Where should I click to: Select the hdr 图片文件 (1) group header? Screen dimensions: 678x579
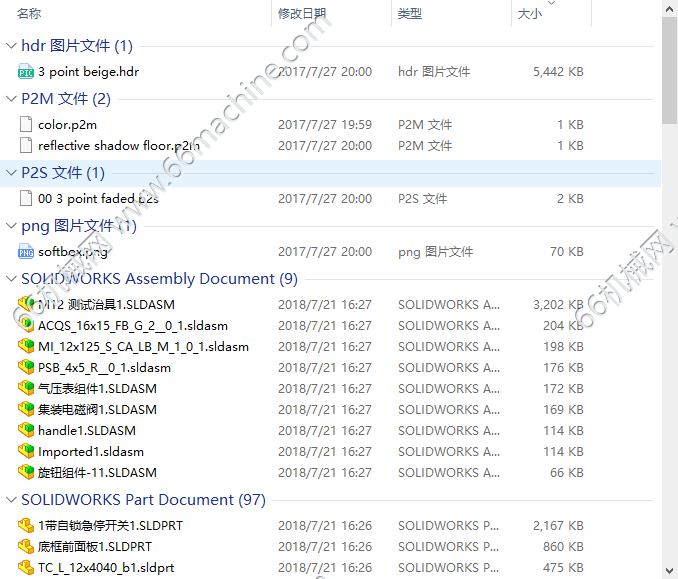pyautogui.click(x=77, y=46)
